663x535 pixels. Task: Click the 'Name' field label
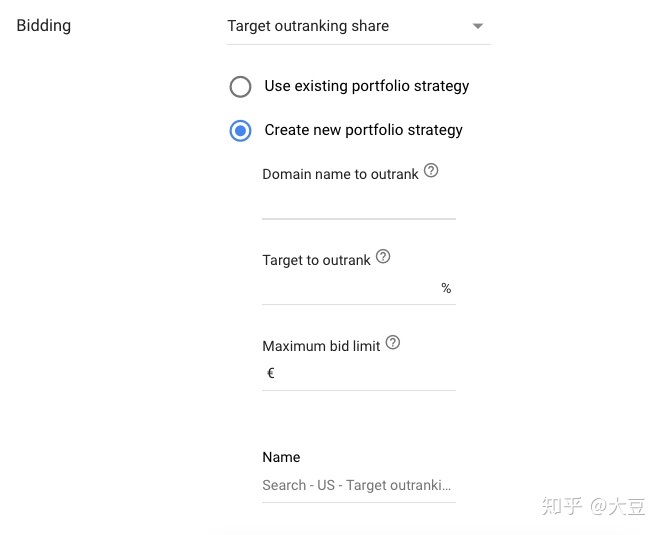[x=281, y=457]
